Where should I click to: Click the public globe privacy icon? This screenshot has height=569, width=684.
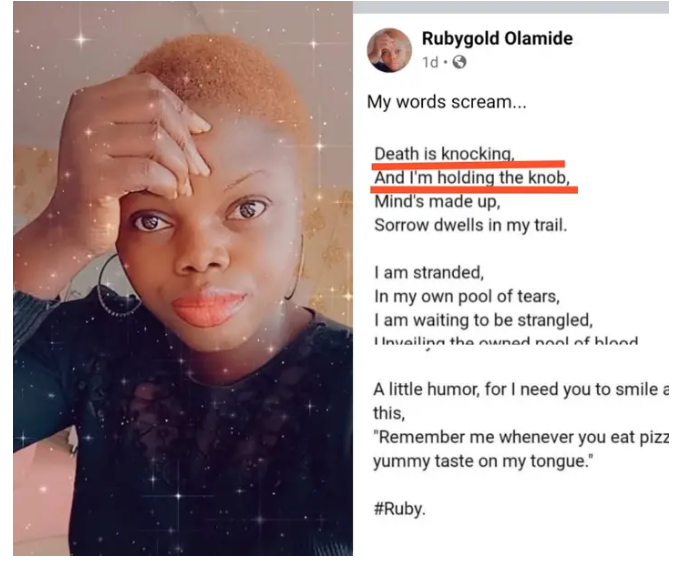point(459,62)
